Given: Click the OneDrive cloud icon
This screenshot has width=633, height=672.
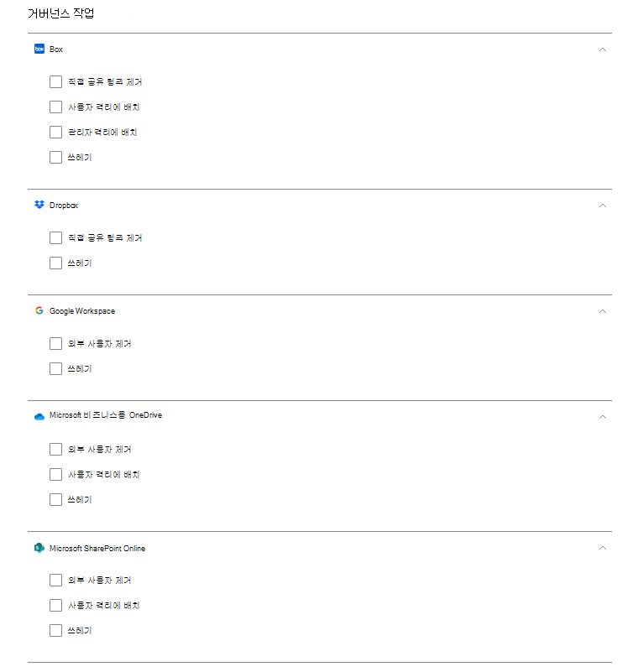Looking at the screenshot, I should pyautogui.click(x=39, y=416).
